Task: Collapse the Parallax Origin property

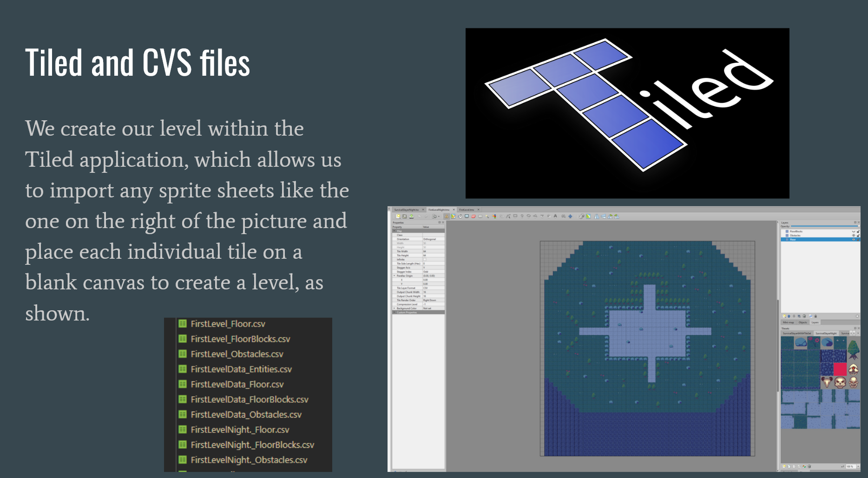Action: click(394, 276)
